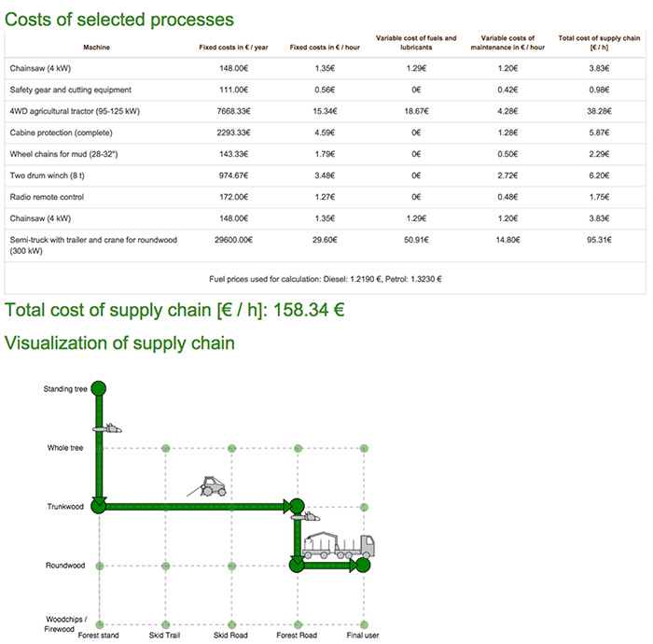Click the Trunkwood node at Forest Road
The height and width of the screenshot is (644, 653).
(297, 507)
